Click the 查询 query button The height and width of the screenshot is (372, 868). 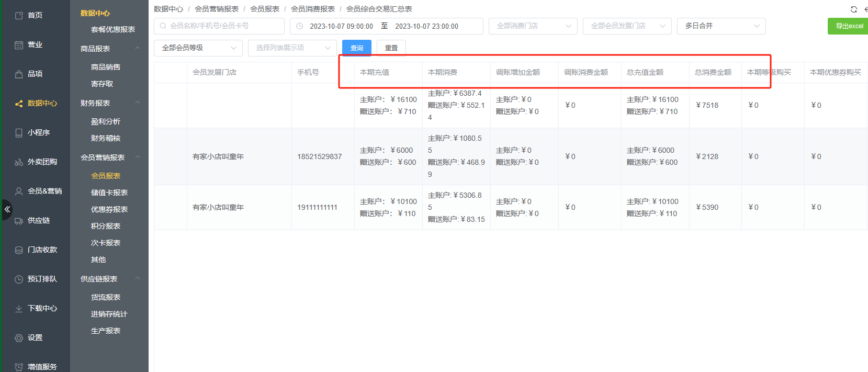tap(357, 48)
